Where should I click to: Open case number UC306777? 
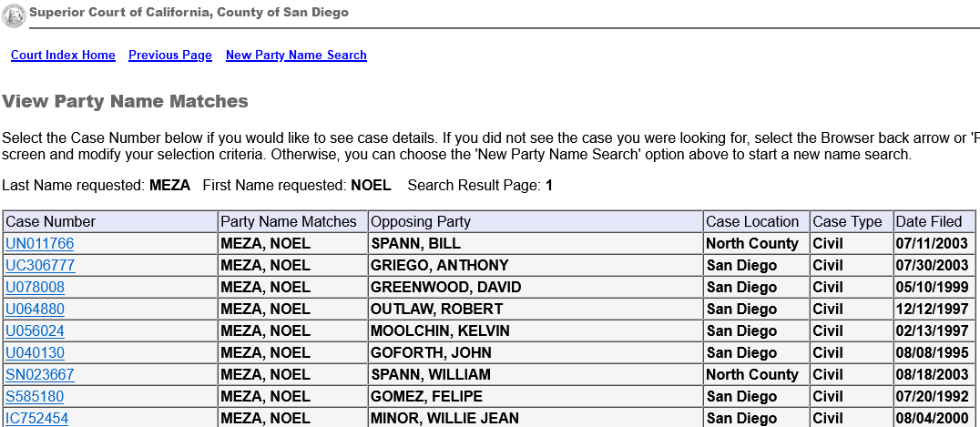40,265
